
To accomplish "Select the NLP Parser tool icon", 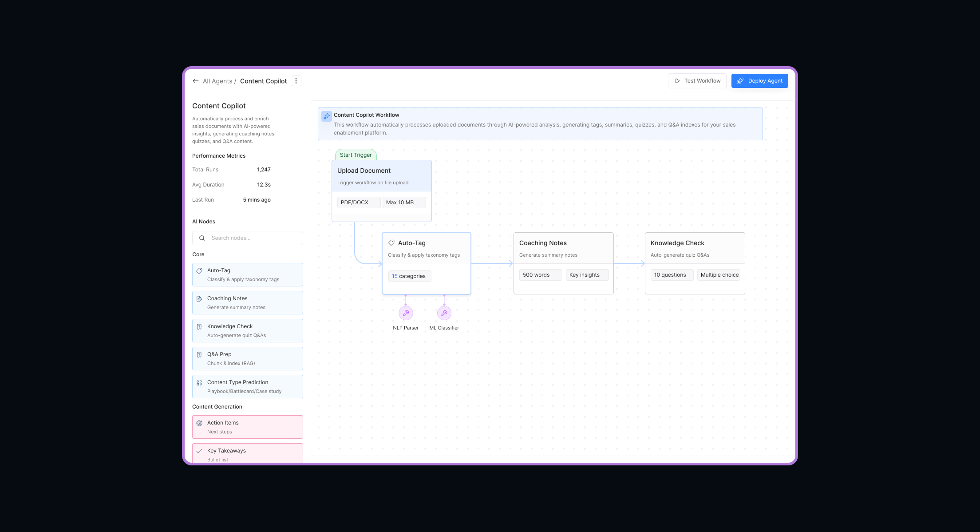I will pyautogui.click(x=406, y=313).
